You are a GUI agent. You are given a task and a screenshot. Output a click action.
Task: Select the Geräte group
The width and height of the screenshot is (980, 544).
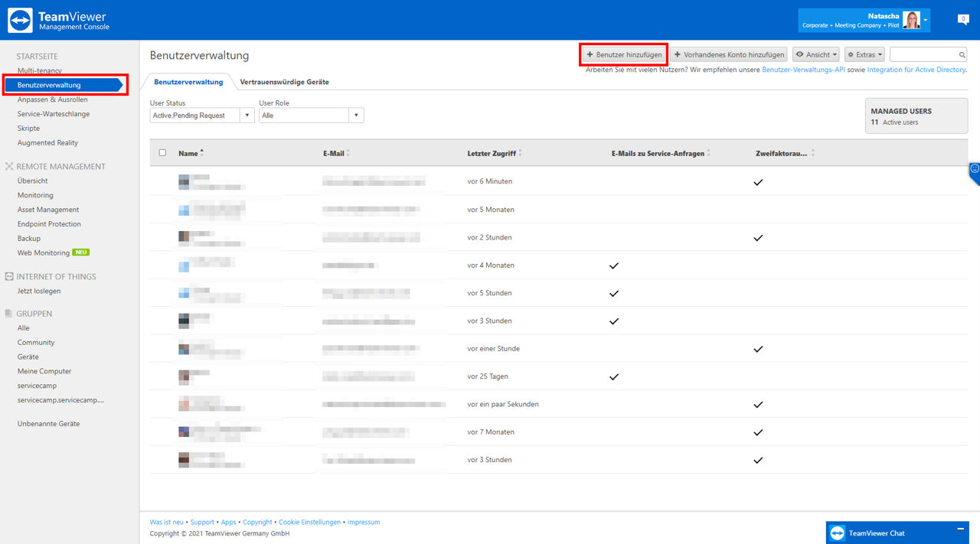point(28,357)
